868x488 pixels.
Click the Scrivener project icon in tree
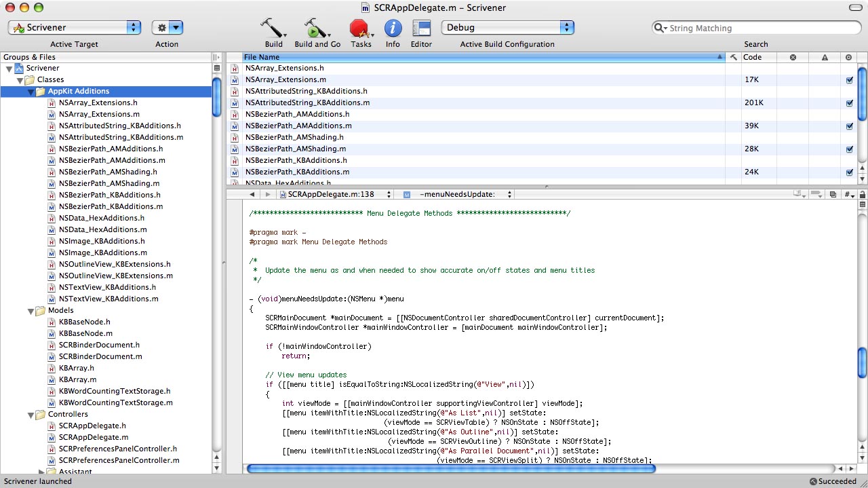(19, 69)
